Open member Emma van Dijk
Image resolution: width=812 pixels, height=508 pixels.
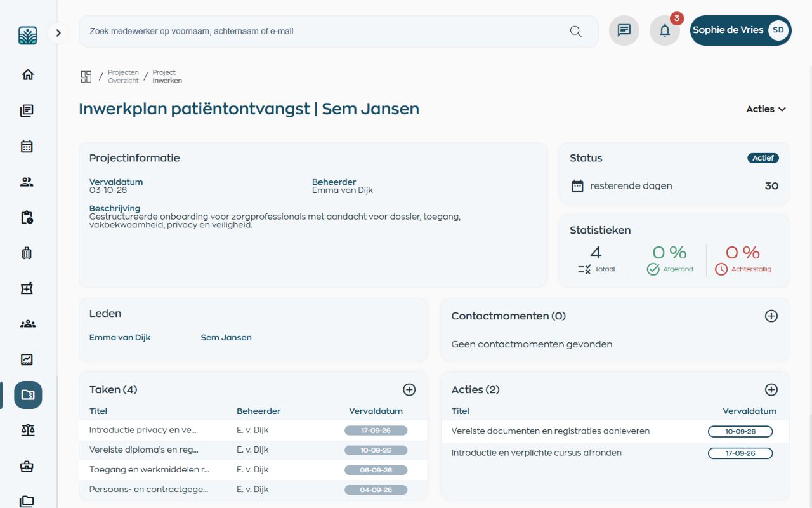[120, 338]
